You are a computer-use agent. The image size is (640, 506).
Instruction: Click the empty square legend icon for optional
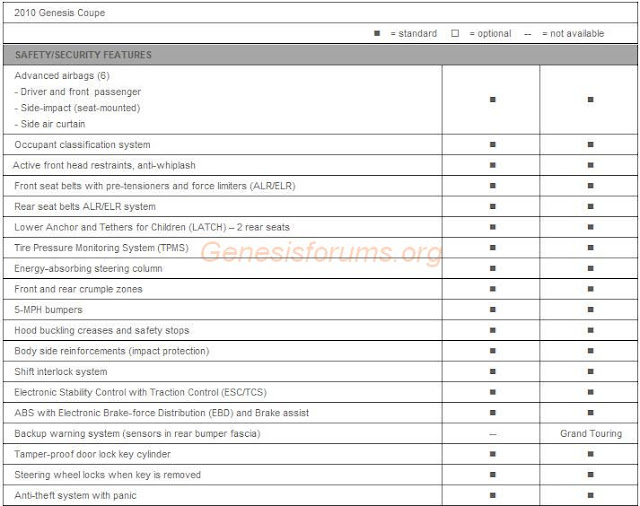[x=455, y=33]
